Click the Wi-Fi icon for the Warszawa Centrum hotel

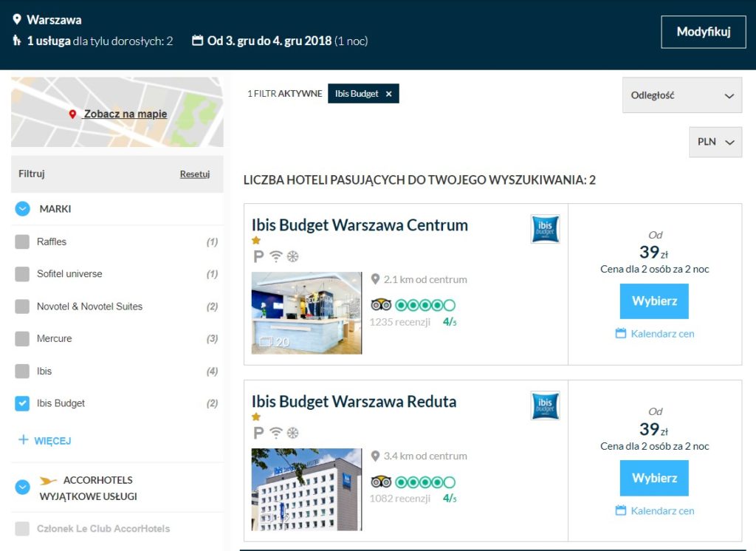click(x=276, y=256)
